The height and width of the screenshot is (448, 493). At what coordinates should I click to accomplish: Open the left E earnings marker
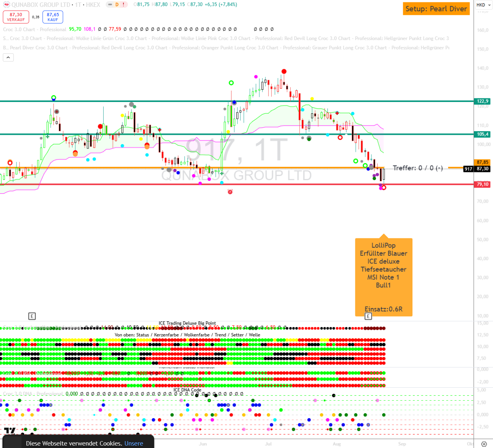32,316
